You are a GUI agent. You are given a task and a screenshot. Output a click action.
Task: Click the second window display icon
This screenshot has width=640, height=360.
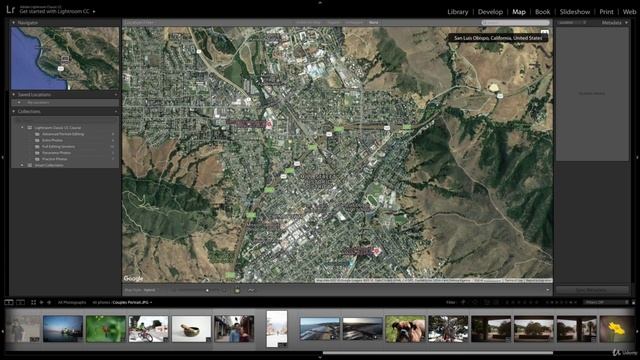click(x=20, y=302)
